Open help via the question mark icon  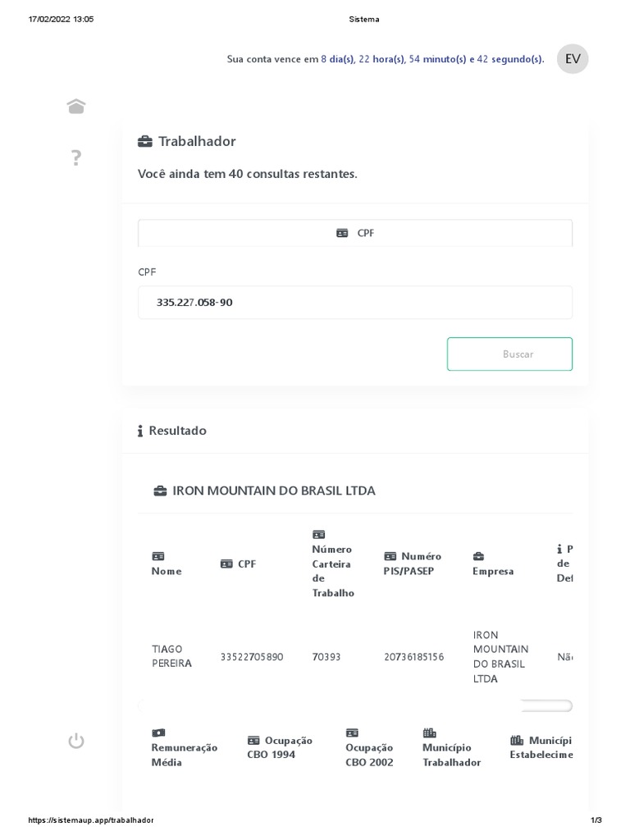[76, 158]
